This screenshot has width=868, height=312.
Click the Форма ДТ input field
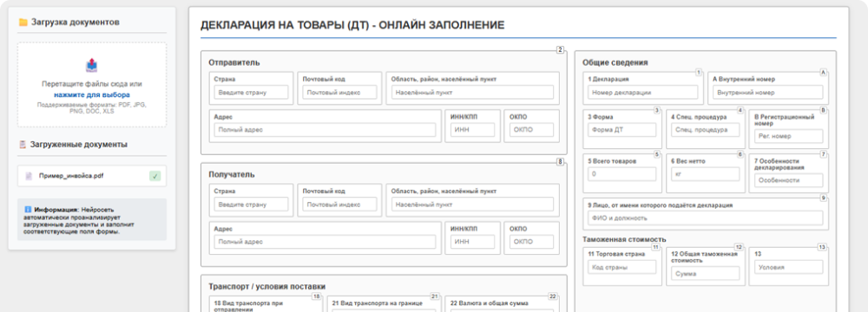[x=621, y=130]
